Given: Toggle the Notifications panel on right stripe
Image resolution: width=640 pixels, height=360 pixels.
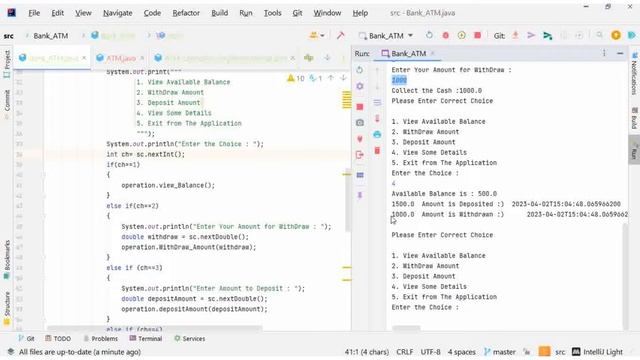Looking at the screenshot, I should tap(634, 73).
